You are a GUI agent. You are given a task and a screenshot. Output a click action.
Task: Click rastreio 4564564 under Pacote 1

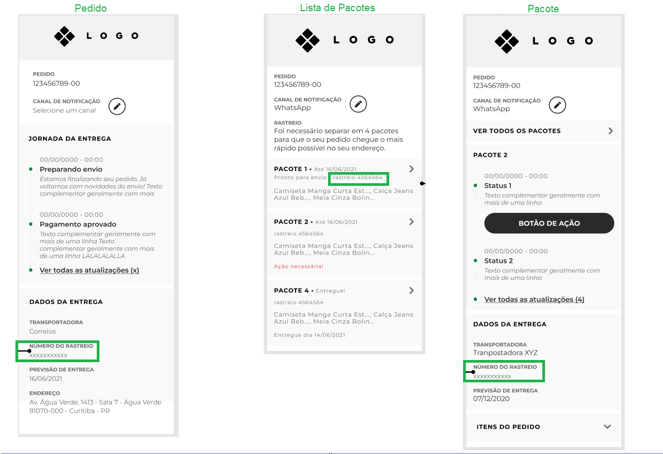point(358,178)
